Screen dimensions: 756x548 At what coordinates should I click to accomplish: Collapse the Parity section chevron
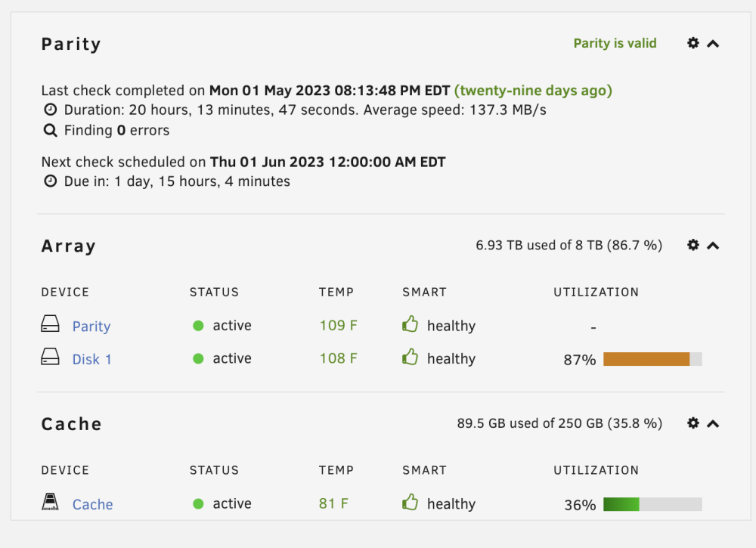(x=713, y=44)
